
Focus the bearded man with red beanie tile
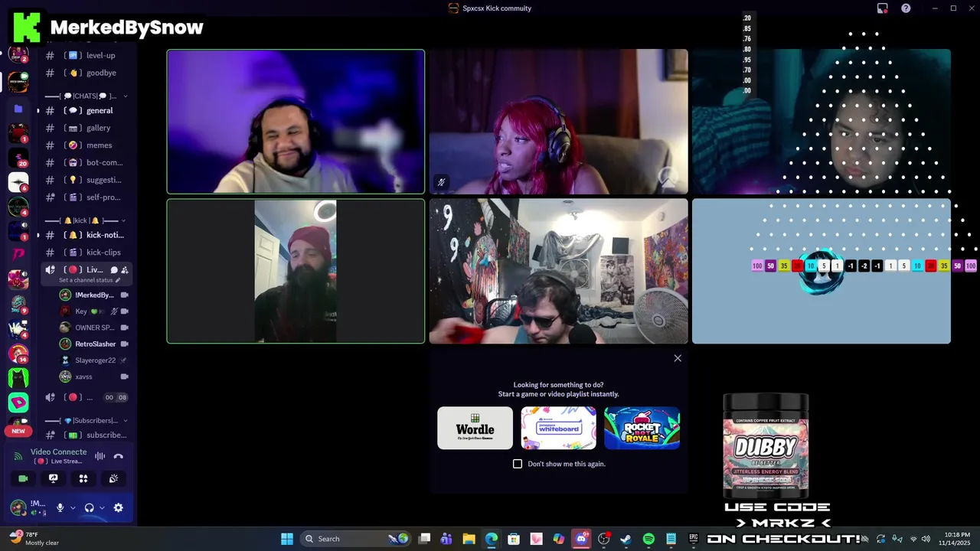pos(296,271)
